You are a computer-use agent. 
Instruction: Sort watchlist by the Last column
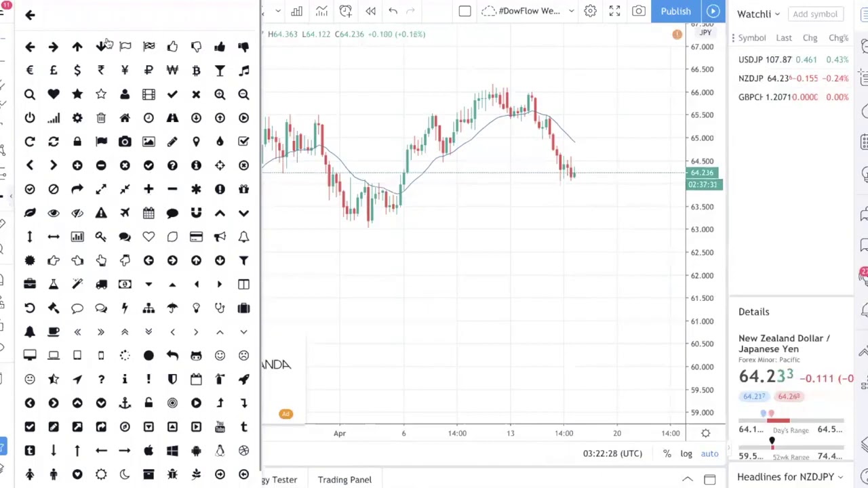pyautogui.click(x=784, y=38)
